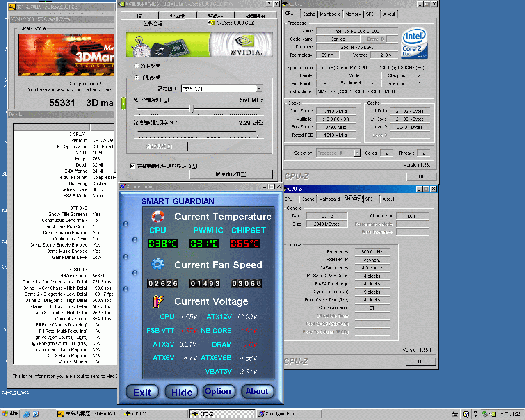This screenshot has height=420, width=525.
Task: Click OK in the upper CPU-Z window
Action: [422, 177]
